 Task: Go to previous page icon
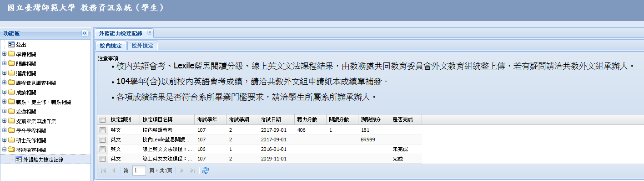(x=114, y=171)
